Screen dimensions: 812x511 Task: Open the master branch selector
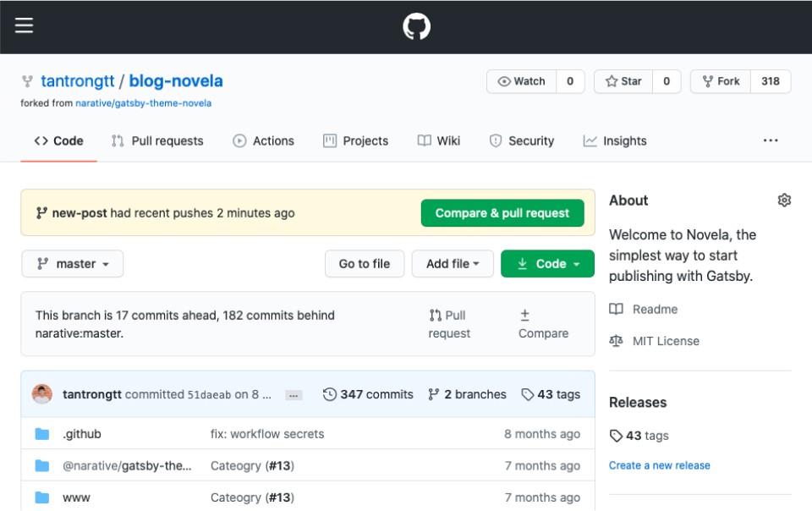pyautogui.click(x=73, y=263)
